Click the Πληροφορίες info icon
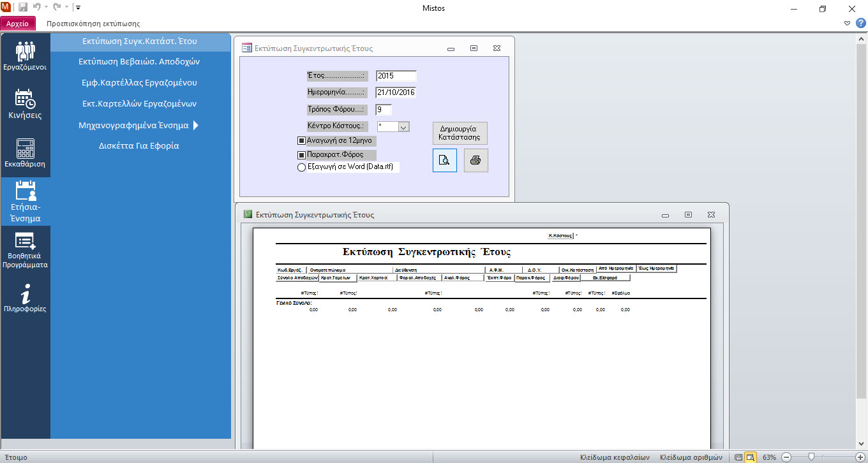 click(x=25, y=298)
